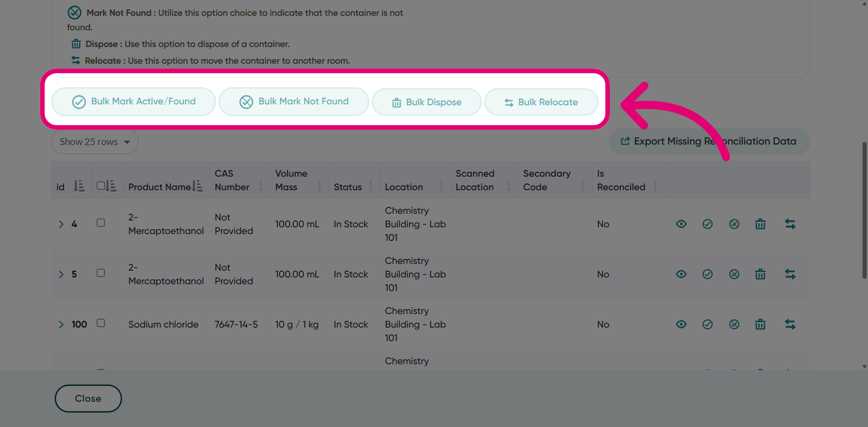
Task: Mark Sodium chloride row not found icon
Action: coord(734,324)
